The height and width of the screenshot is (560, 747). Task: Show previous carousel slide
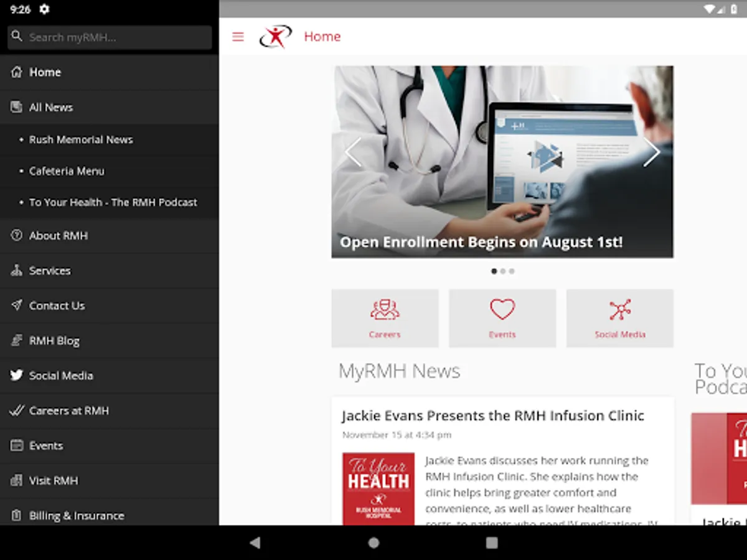(353, 153)
